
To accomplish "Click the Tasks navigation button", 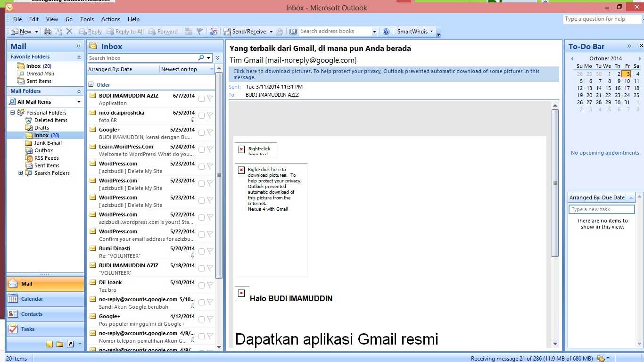I will (45, 329).
